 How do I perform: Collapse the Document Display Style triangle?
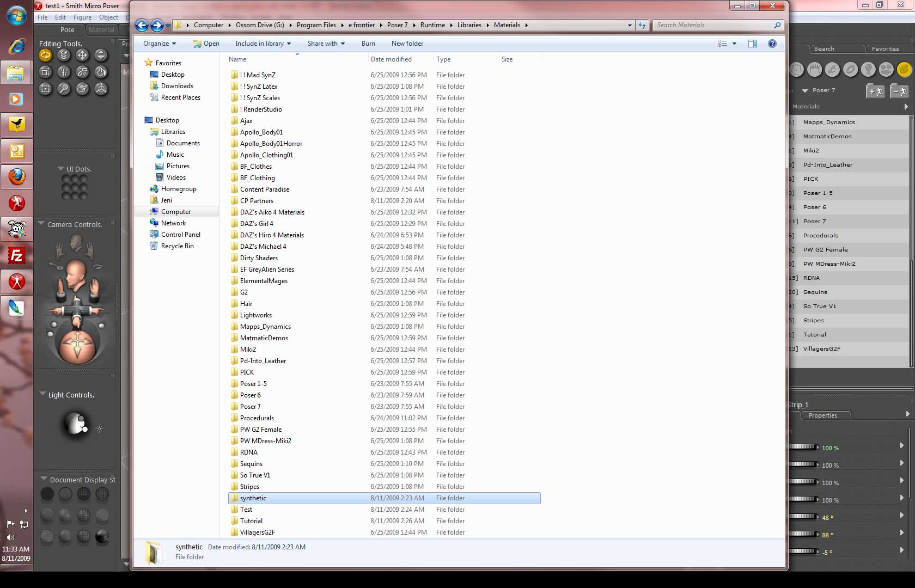pyautogui.click(x=44, y=479)
